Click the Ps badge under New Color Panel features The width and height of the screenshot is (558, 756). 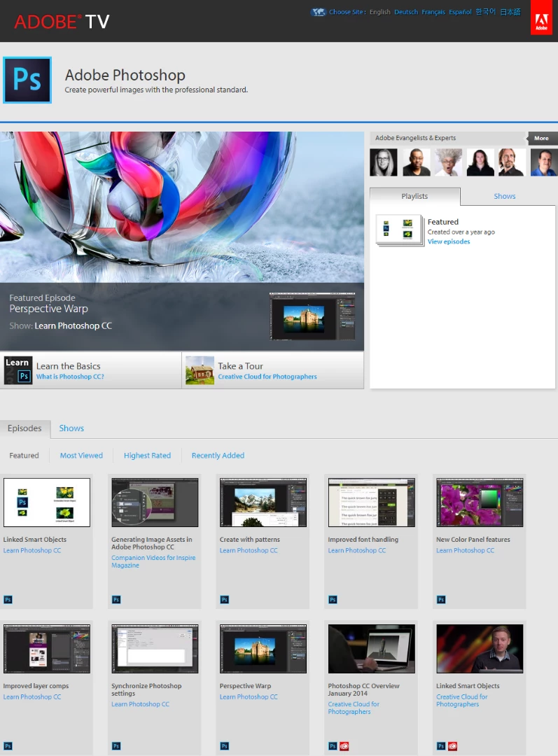tap(441, 600)
